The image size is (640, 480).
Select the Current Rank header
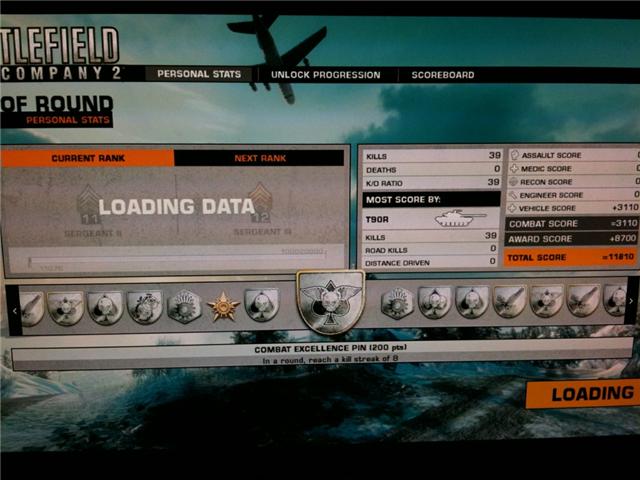click(x=88, y=158)
